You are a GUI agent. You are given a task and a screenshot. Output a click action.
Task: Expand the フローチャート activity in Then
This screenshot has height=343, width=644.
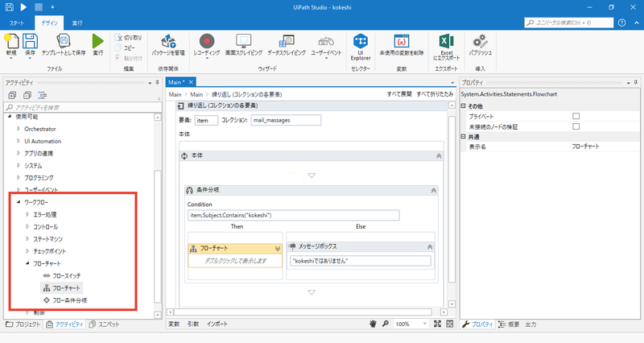pyautogui.click(x=278, y=249)
